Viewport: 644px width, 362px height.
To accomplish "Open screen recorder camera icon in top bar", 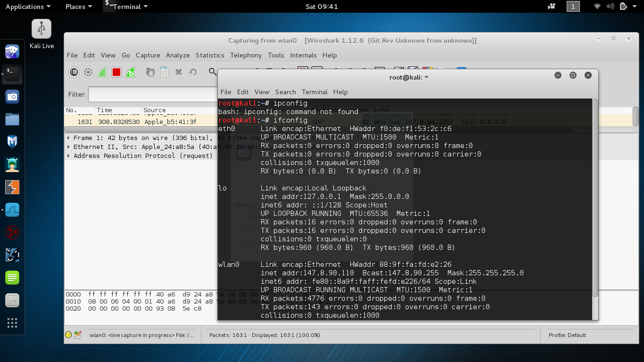I will pos(552,7).
